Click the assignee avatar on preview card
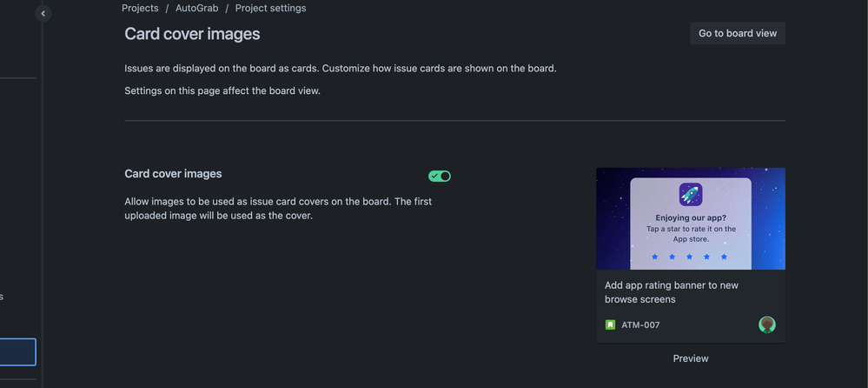This screenshot has width=868, height=388. tap(766, 324)
